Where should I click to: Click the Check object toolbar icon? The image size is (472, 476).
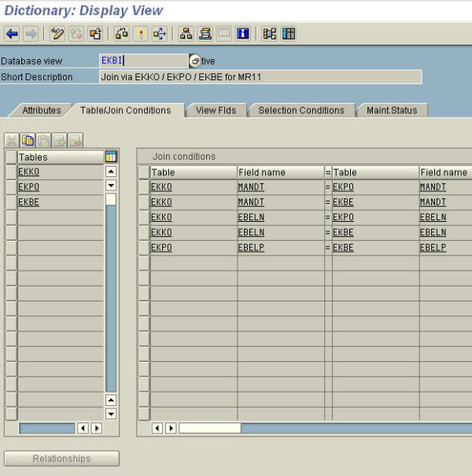pos(121,34)
